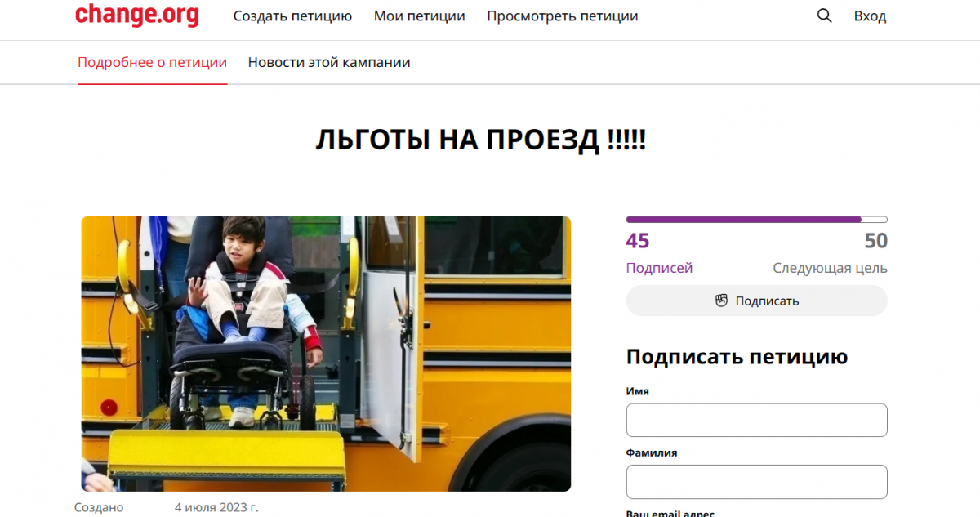Open the Новости этой кампании tab
This screenshot has height=517, width=980.
tap(329, 62)
